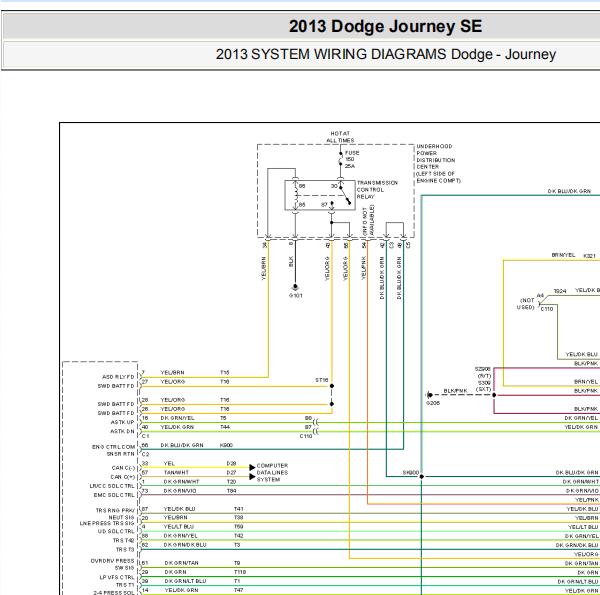This screenshot has height=595, width=600.
Task: Click the 'CAN C(+)' pin label
Action: click(x=123, y=477)
